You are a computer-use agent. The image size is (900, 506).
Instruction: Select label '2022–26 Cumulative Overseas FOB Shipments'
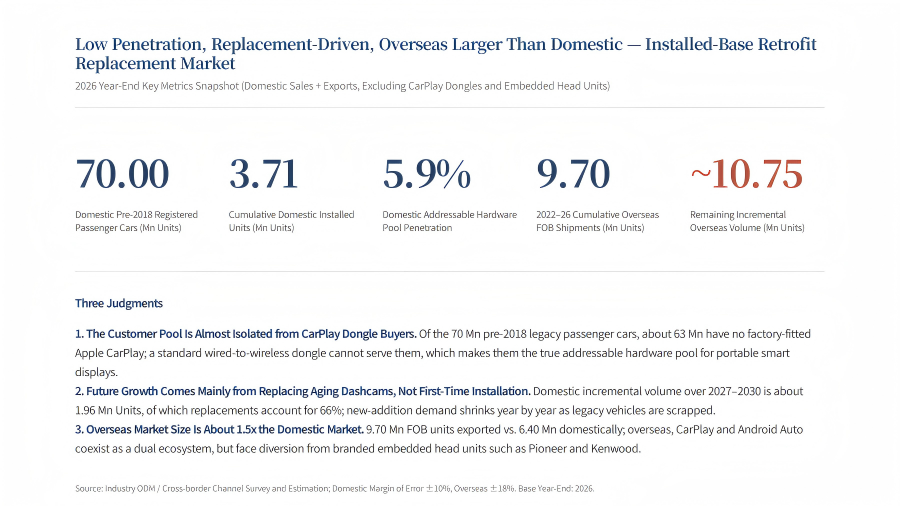pyautogui.click(x=598, y=221)
